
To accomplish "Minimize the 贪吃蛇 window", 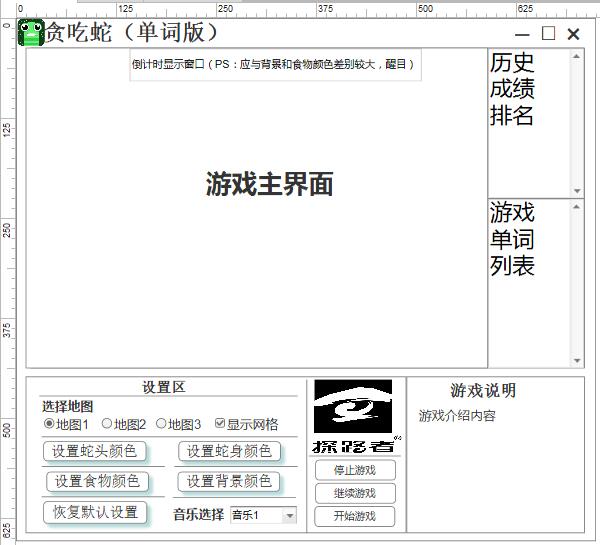I will tap(522, 34).
